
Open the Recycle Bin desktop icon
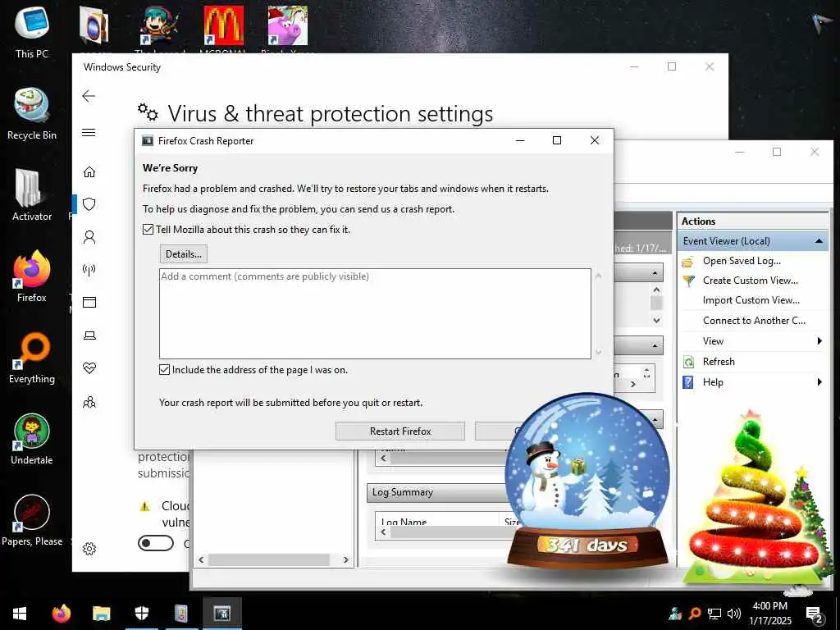point(32,114)
